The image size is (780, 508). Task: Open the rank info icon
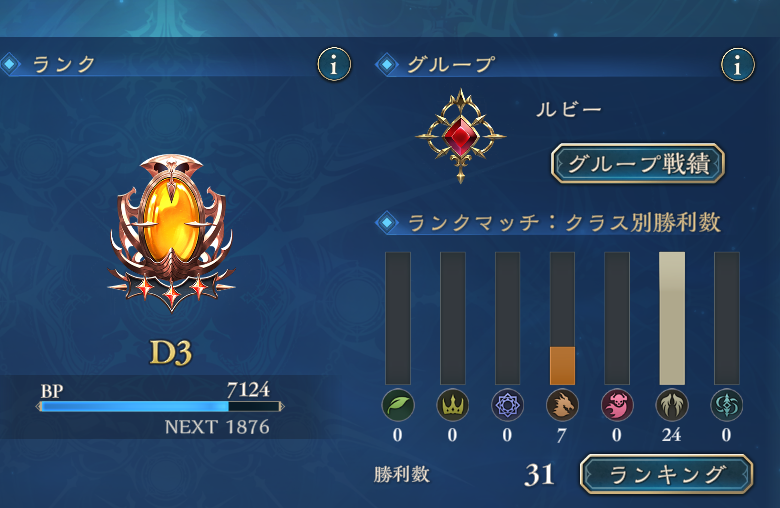334,64
